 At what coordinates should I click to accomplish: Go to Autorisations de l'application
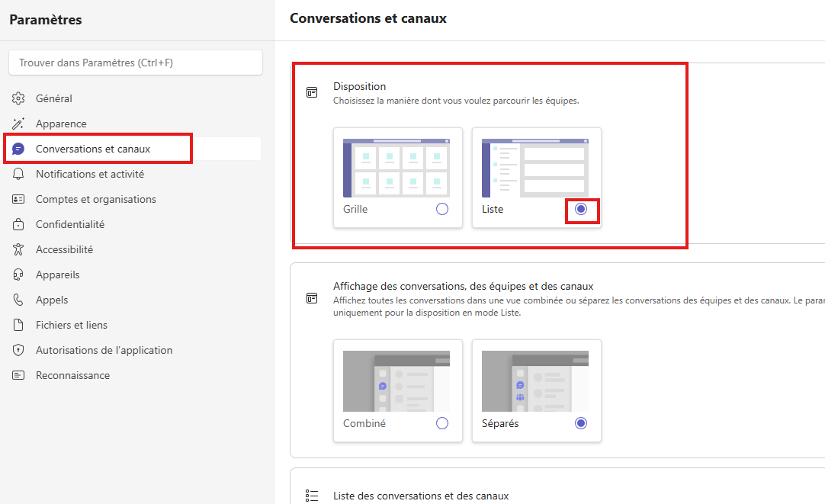pos(104,350)
